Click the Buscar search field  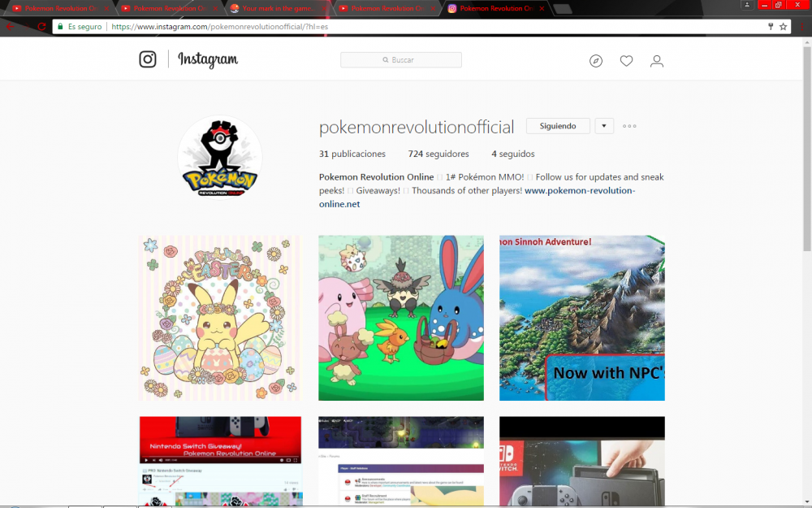[401, 60]
